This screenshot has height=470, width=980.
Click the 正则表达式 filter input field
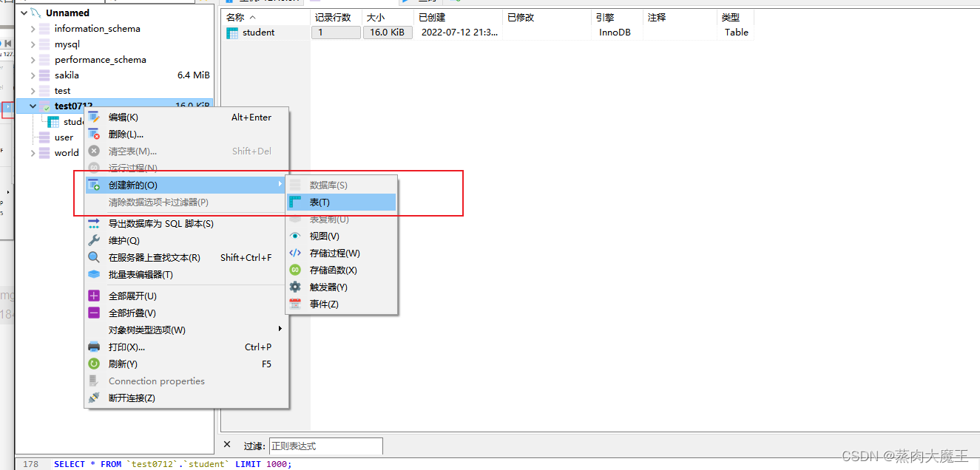[325, 446]
